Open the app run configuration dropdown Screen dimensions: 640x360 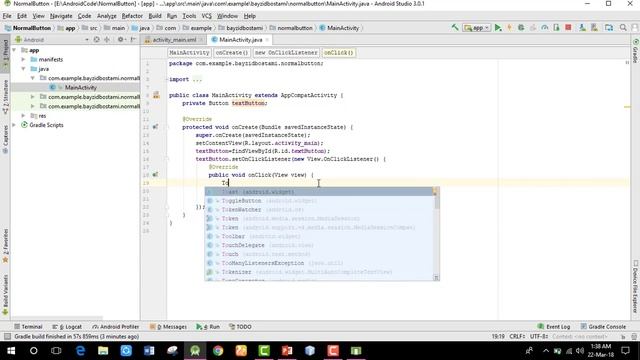coord(477,28)
